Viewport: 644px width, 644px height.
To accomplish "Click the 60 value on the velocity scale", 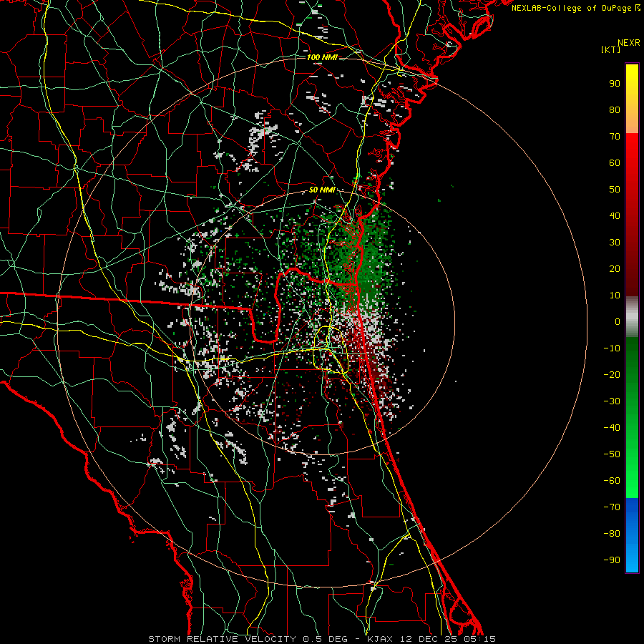I will pos(615,162).
